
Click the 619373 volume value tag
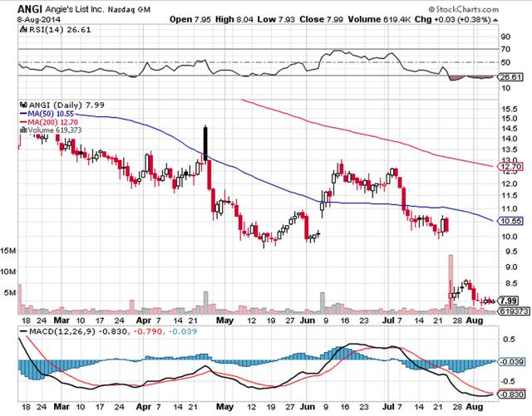[x=515, y=311]
